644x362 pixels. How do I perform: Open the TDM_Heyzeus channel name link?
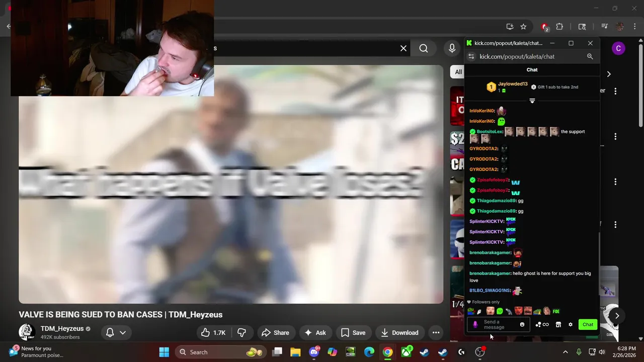[62, 329]
